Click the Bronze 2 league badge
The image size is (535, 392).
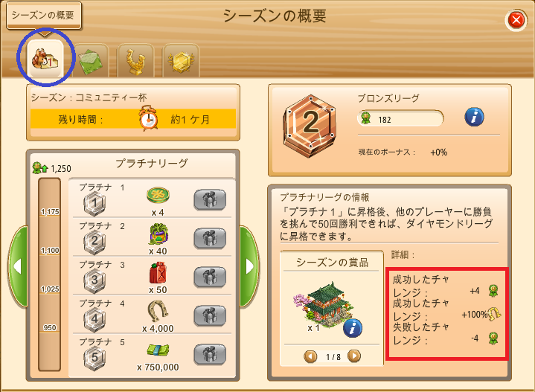coord(310,126)
